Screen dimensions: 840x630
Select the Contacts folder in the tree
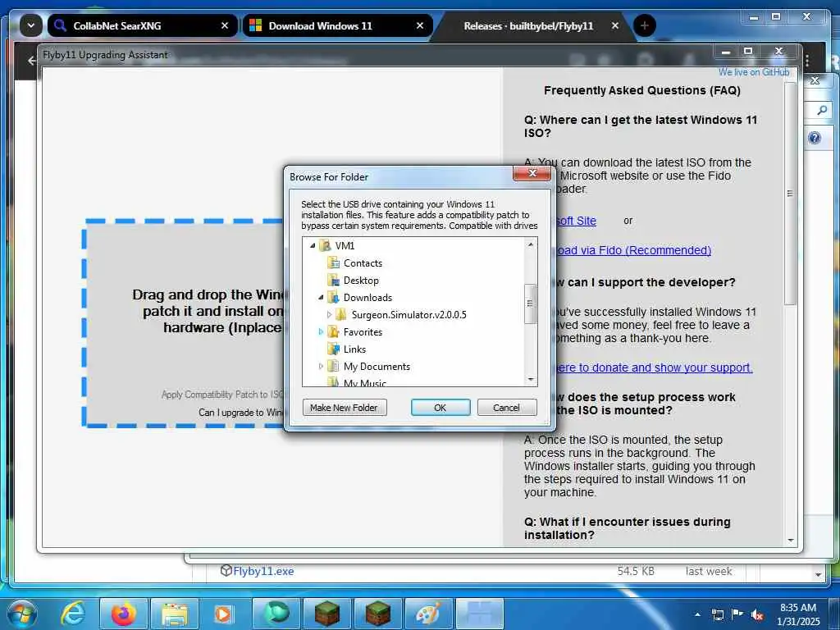click(363, 263)
